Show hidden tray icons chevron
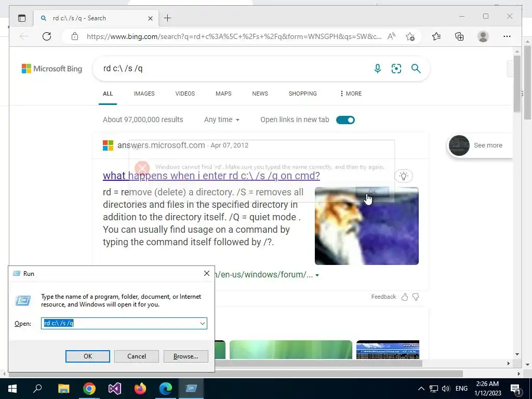532x399 pixels. click(x=421, y=389)
